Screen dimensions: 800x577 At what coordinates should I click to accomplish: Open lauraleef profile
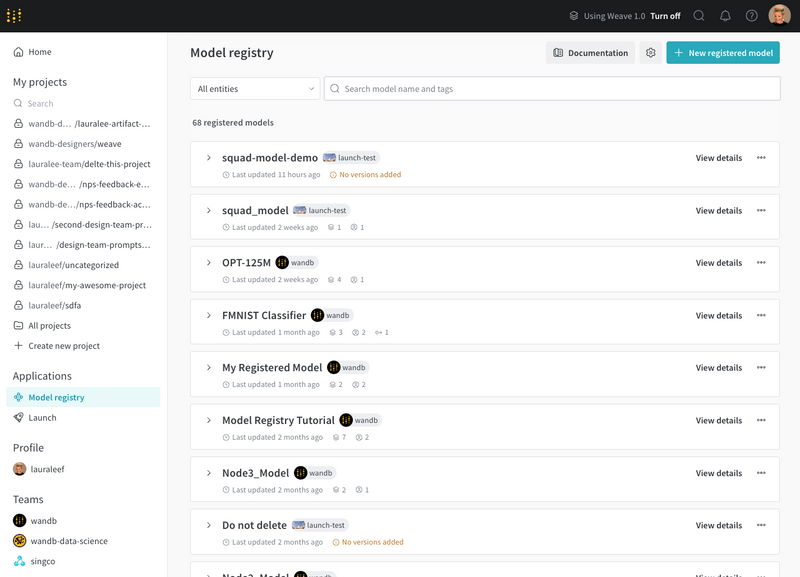click(39, 469)
